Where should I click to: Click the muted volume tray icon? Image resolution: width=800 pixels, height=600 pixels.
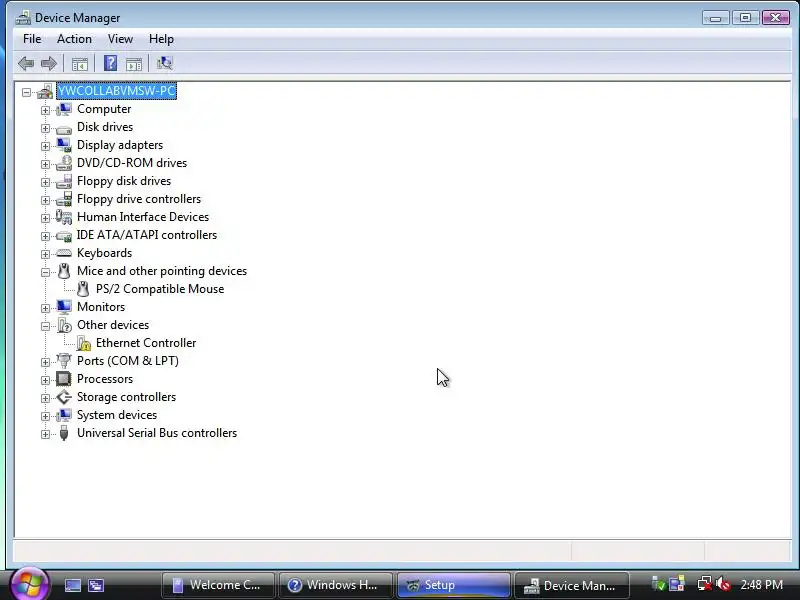723,584
